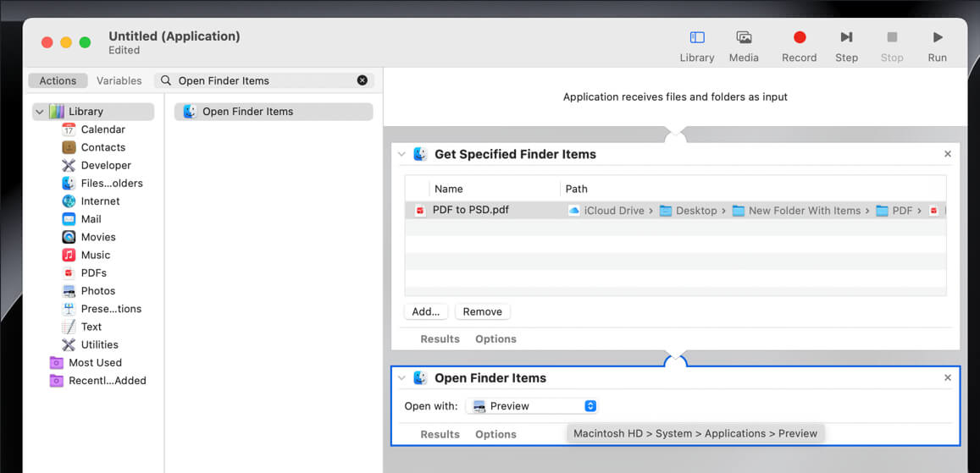Image resolution: width=980 pixels, height=473 pixels.
Task: Switch to the Actions tab
Action: pyautogui.click(x=58, y=80)
